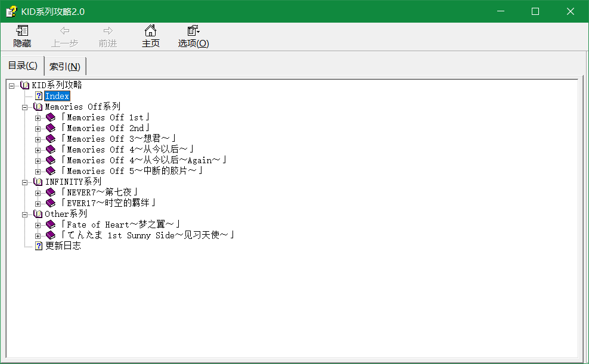
Task: Stay on the 目录(C) tab
Action: [23, 66]
